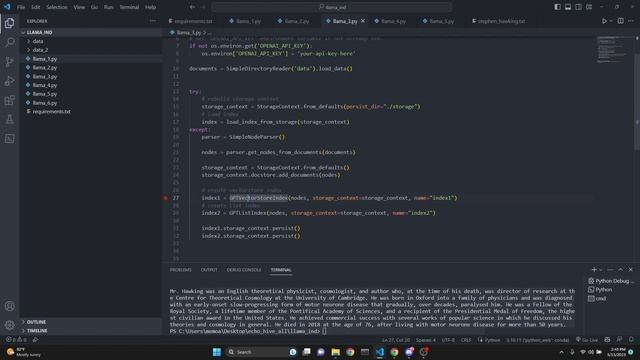Open the File menu
This screenshot has height=360, width=640.
[x=21, y=7]
